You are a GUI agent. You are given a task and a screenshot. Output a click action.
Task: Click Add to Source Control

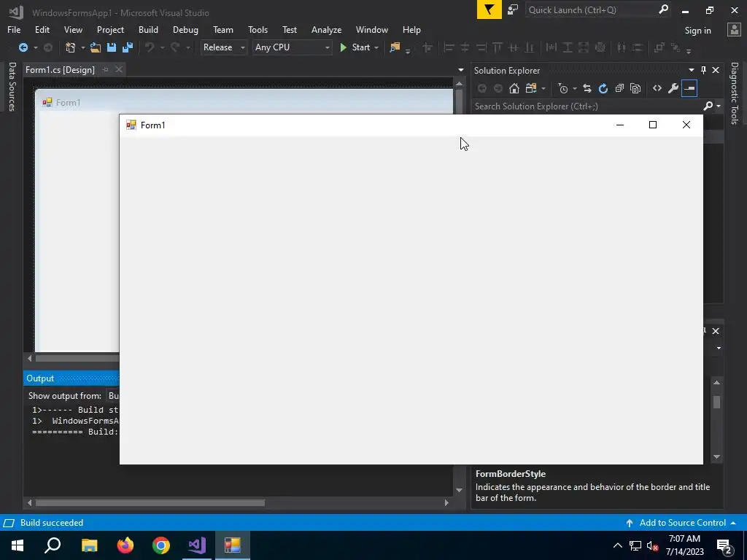click(682, 522)
